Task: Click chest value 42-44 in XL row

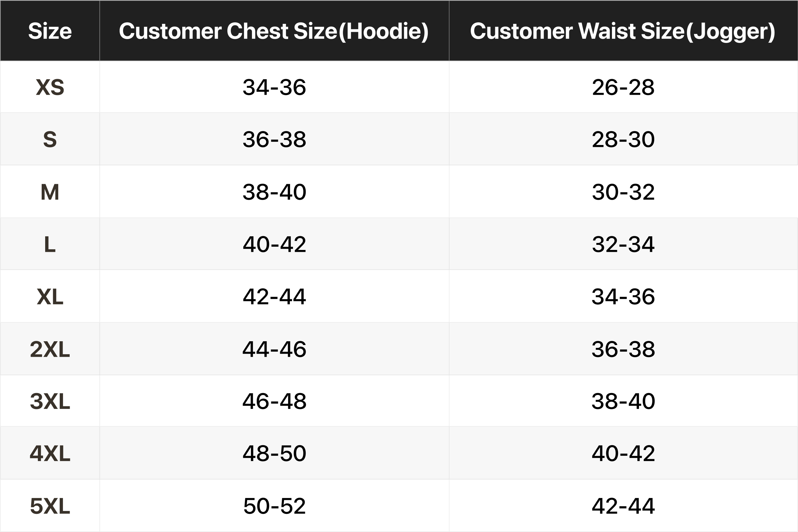Action: point(274,297)
